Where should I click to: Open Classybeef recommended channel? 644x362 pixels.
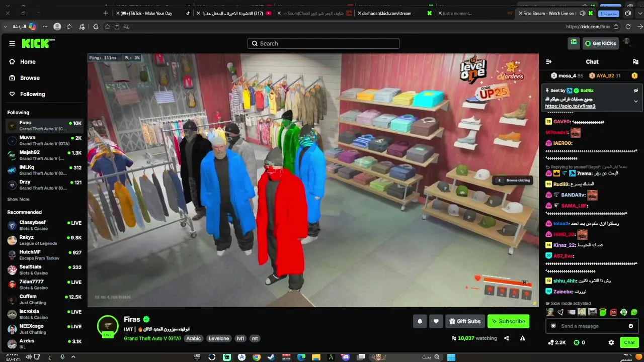click(44, 225)
